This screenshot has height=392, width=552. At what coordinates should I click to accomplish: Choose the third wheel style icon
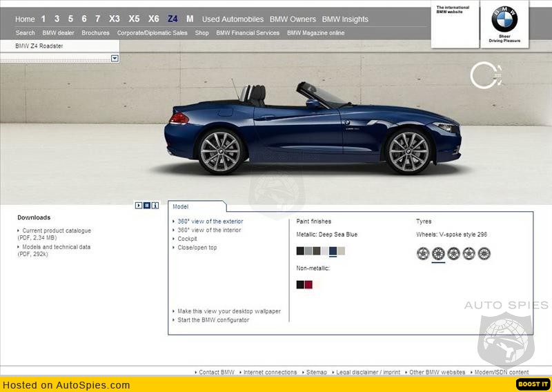click(x=453, y=253)
